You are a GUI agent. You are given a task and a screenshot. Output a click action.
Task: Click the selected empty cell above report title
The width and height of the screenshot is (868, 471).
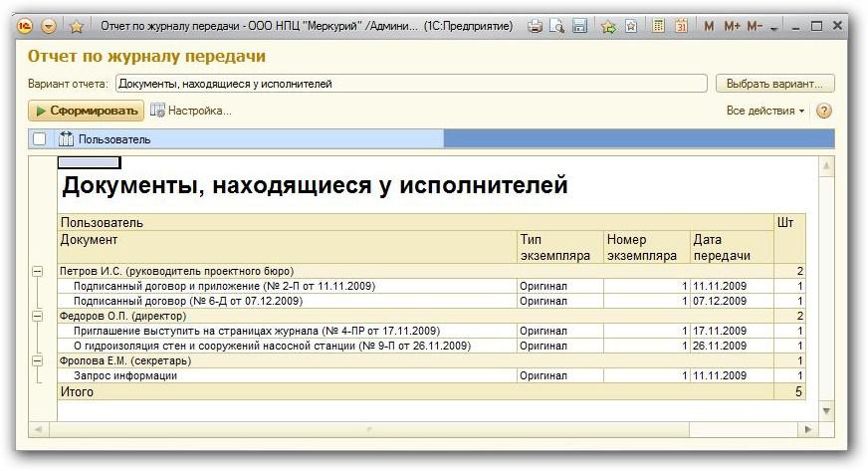click(90, 162)
